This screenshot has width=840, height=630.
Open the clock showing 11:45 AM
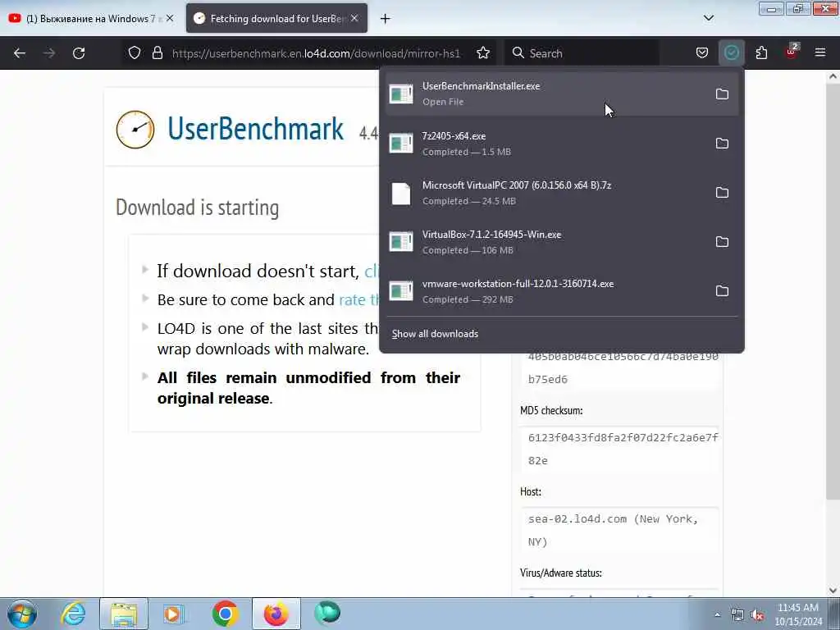(x=798, y=614)
